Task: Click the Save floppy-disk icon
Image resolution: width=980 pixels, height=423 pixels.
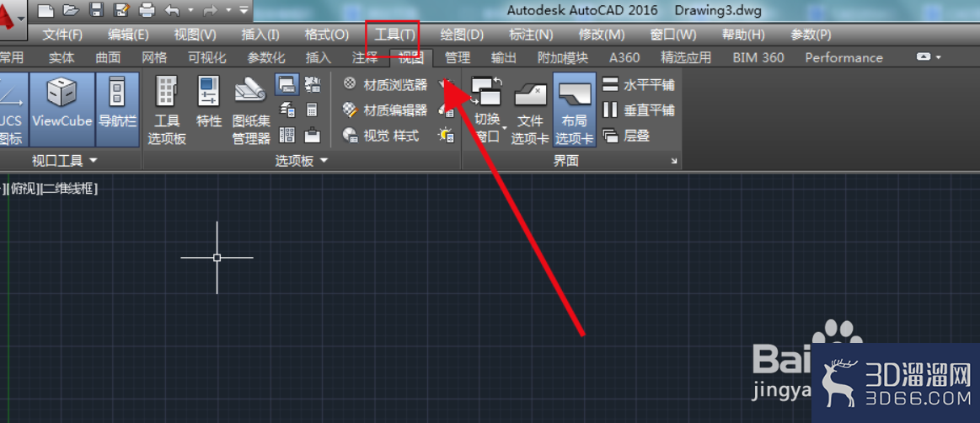Action: [x=96, y=10]
